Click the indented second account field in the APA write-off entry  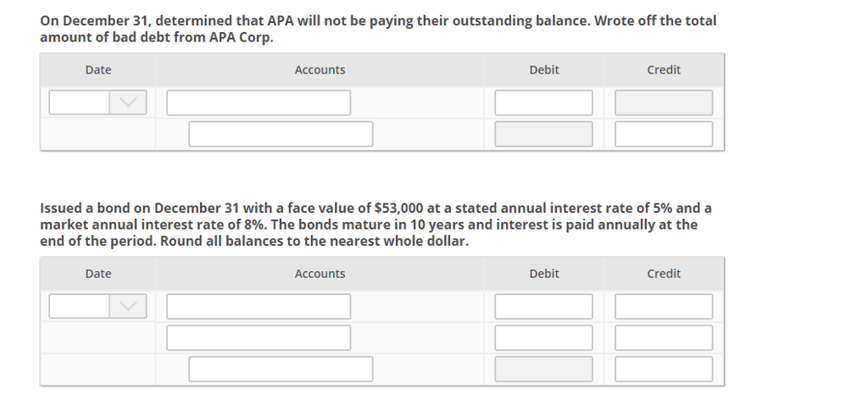point(281,134)
